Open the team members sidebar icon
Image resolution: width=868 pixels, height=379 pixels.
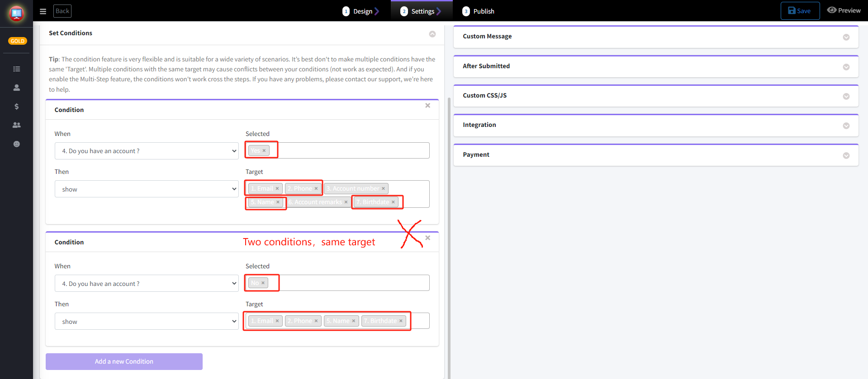click(x=17, y=125)
